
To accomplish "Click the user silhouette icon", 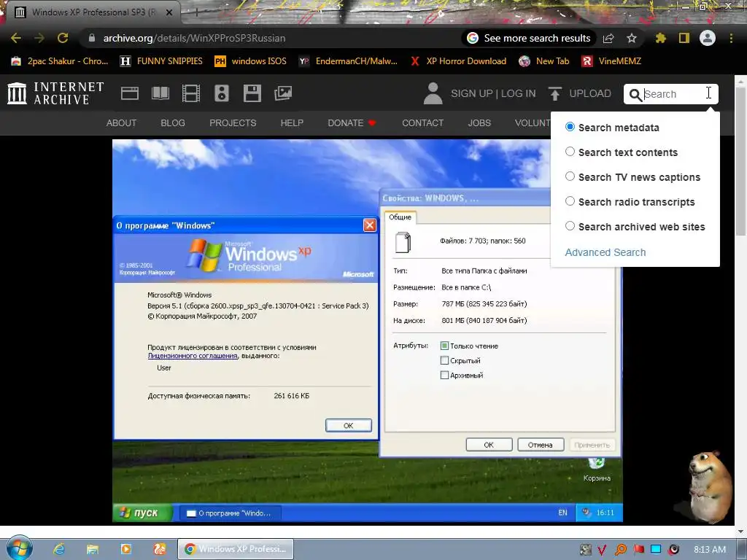I will (433, 93).
